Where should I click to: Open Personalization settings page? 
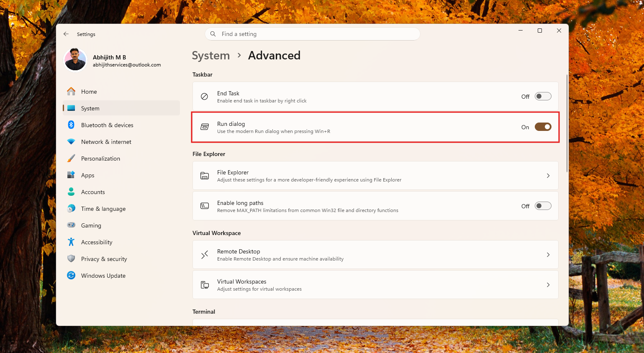click(121, 158)
